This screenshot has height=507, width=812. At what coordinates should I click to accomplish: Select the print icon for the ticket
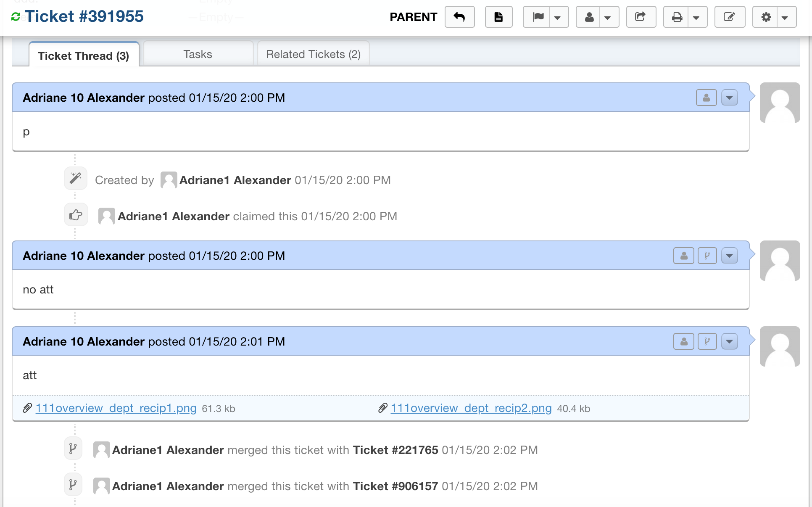(x=677, y=17)
